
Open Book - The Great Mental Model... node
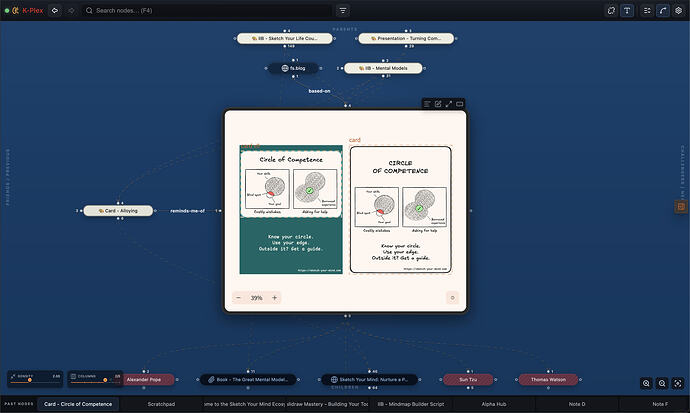point(249,379)
